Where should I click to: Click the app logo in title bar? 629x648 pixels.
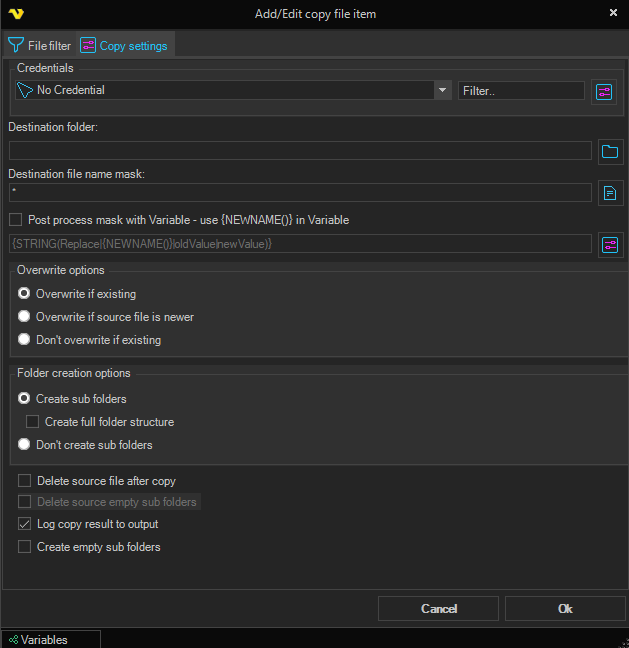pos(14,13)
